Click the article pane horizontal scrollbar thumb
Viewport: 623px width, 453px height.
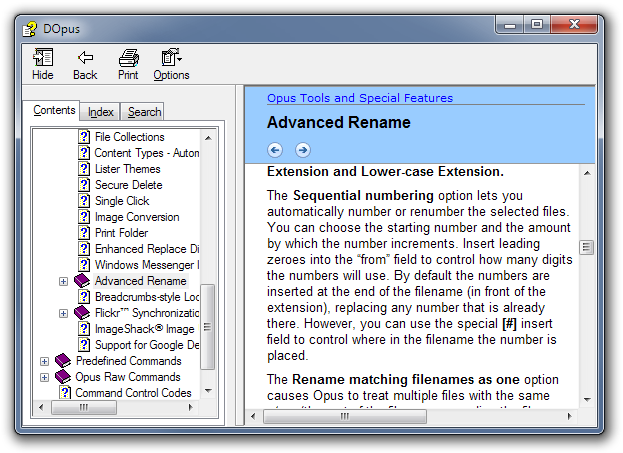tap(345, 416)
